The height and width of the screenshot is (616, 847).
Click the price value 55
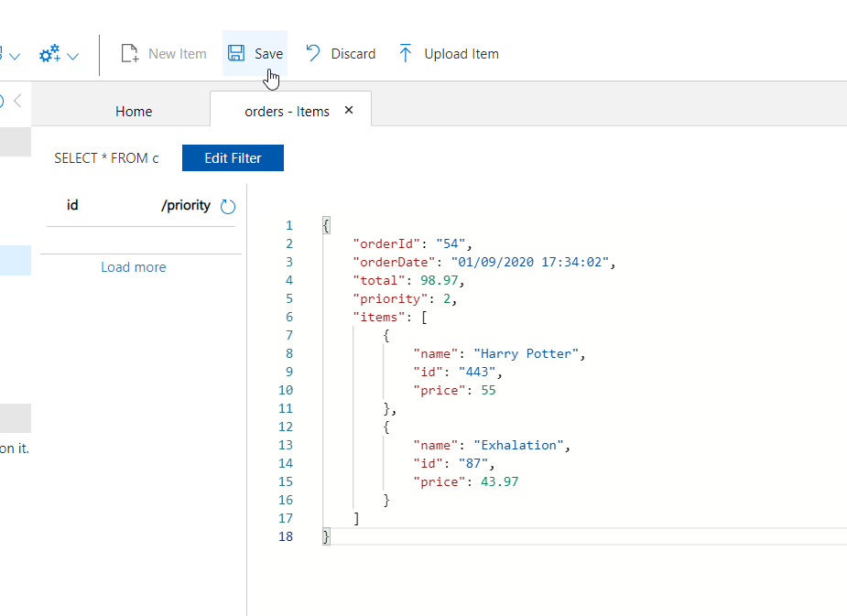point(488,390)
